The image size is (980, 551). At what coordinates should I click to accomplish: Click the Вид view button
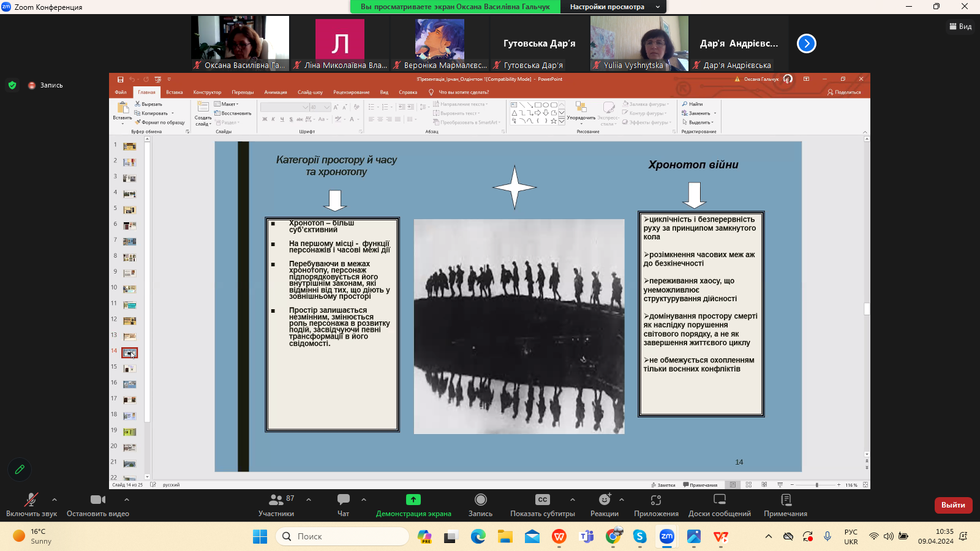(960, 26)
